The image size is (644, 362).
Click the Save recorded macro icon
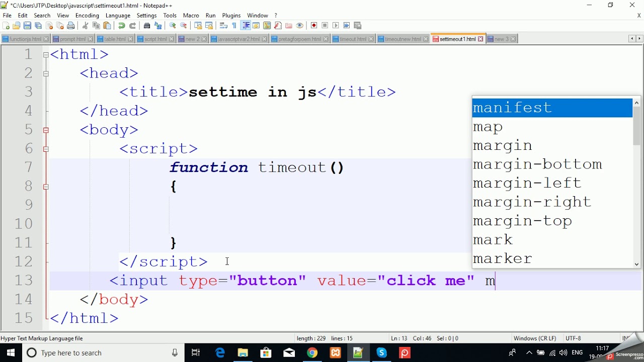[x=358, y=26]
